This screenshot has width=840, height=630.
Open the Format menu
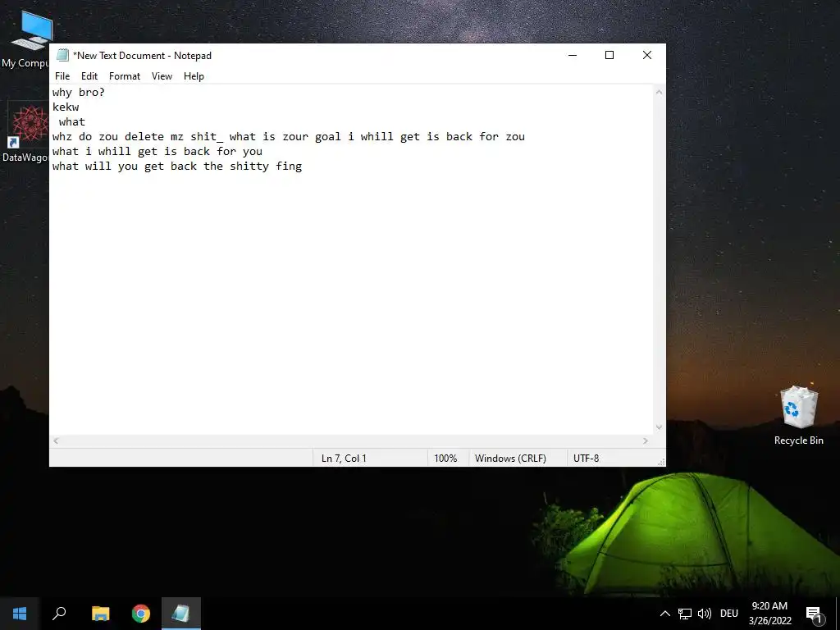point(125,76)
